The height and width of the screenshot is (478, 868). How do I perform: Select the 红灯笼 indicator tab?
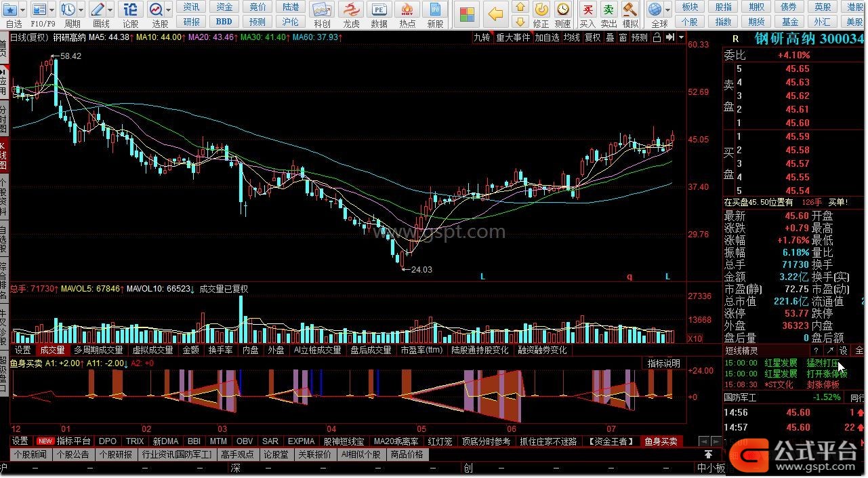pos(440,441)
